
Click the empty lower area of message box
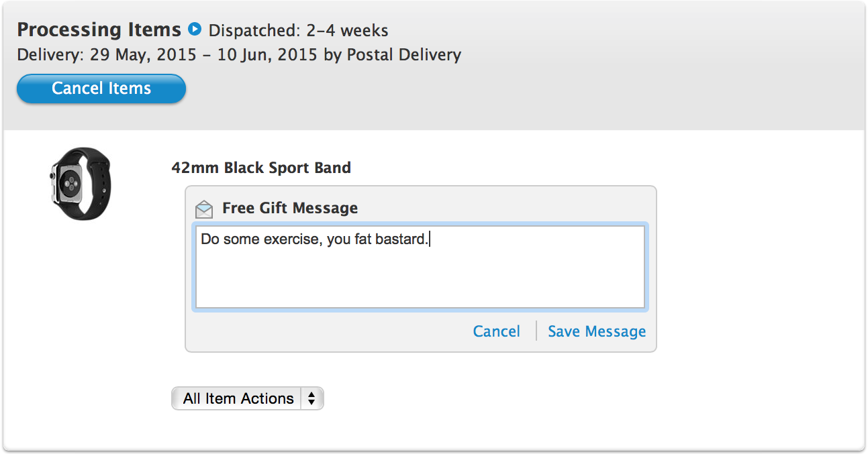click(x=420, y=282)
